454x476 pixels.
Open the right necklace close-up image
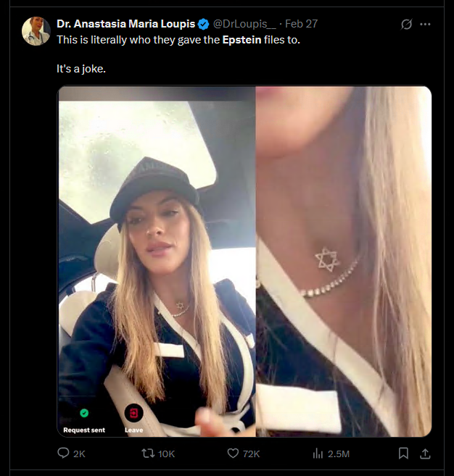343,262
